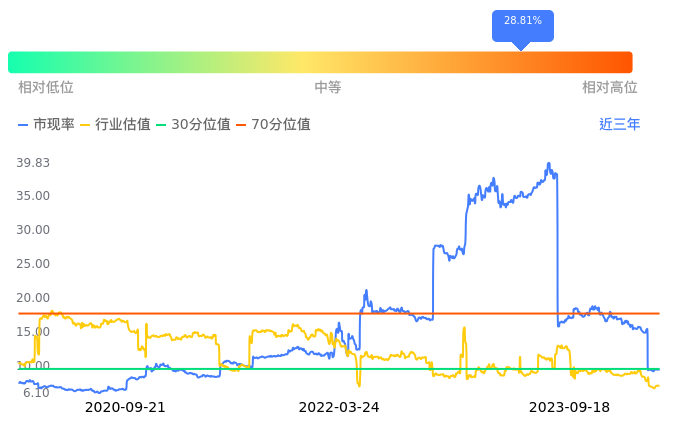Click the 20.00 y-axis label

[34, 298]
